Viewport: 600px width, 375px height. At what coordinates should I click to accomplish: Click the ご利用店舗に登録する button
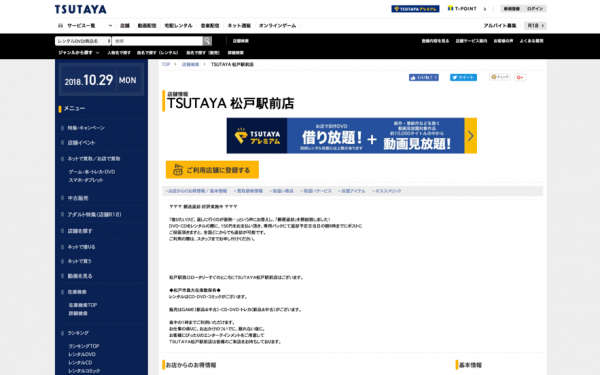212,170
